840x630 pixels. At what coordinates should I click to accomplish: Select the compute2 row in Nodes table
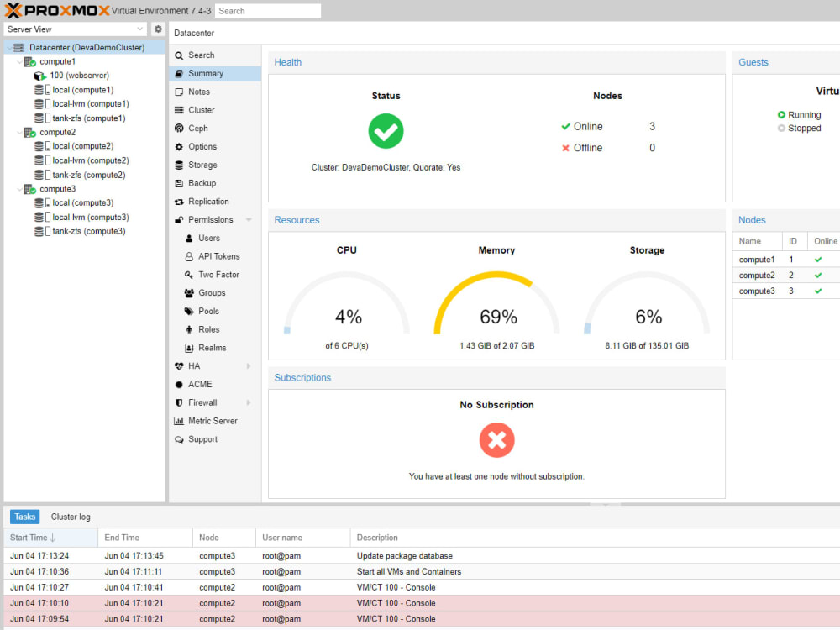coord(786,276)
